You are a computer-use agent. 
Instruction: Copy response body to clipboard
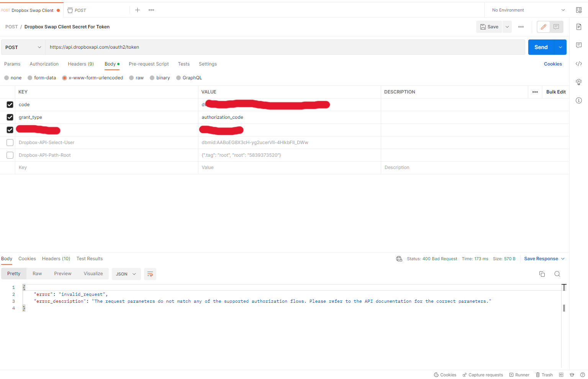pyautogui.click(x=542, y=274)
